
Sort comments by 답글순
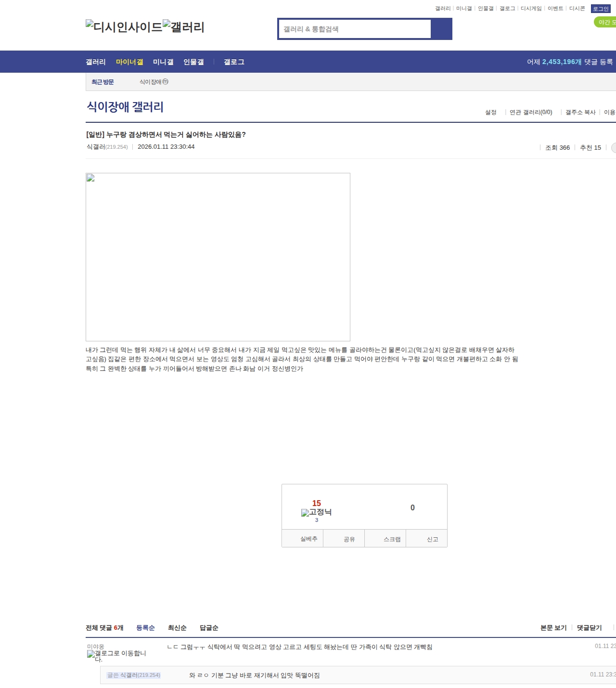[209, 628]
